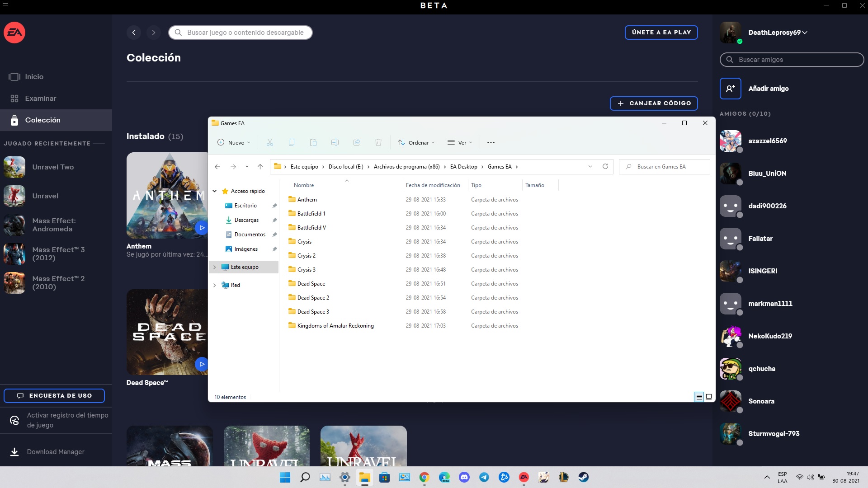Screen dimensions: 868x488
Task: Open Inicio in the EA sidebar
Action: click(x=56, y=77)
